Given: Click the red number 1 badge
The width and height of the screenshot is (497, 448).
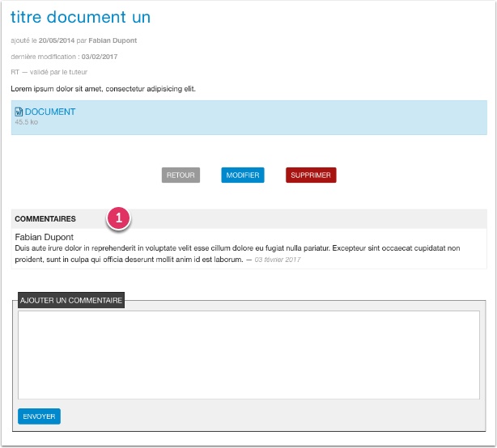Looking at the screenshot, I should tap(119, 218).
